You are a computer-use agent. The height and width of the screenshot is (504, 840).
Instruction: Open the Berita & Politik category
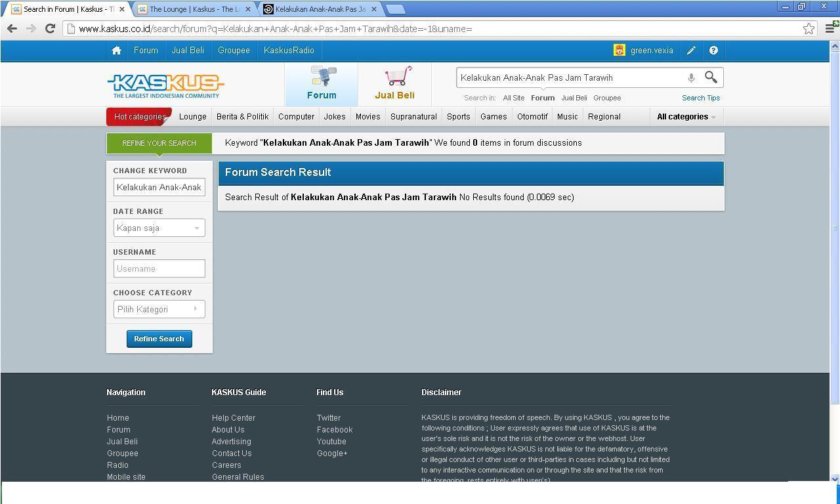pos(242,117)
